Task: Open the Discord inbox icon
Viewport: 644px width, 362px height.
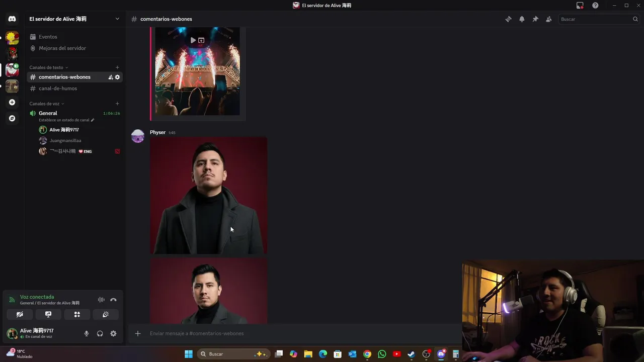Action: click(x=580, y=6)
